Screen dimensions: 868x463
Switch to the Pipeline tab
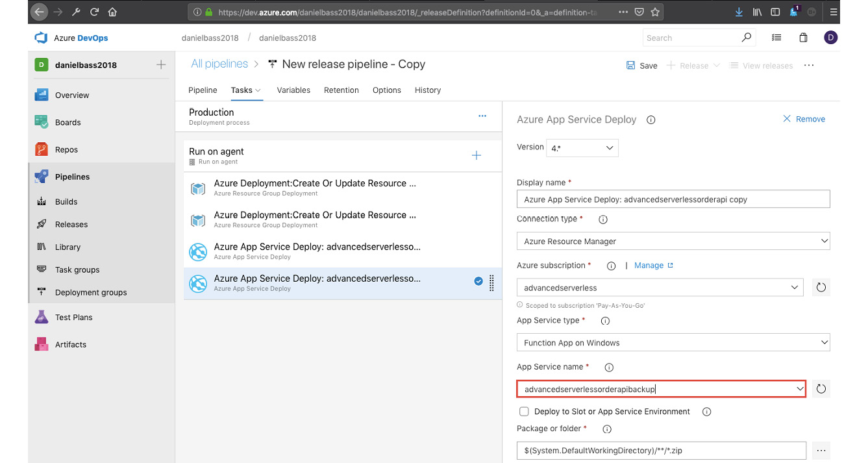pyautogui.click(x=203, y=90)
